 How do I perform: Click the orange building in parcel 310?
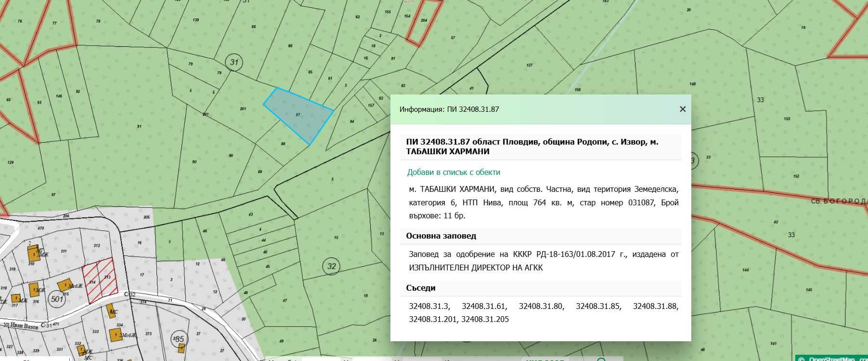pyautogui.click(x=33, y=252)
